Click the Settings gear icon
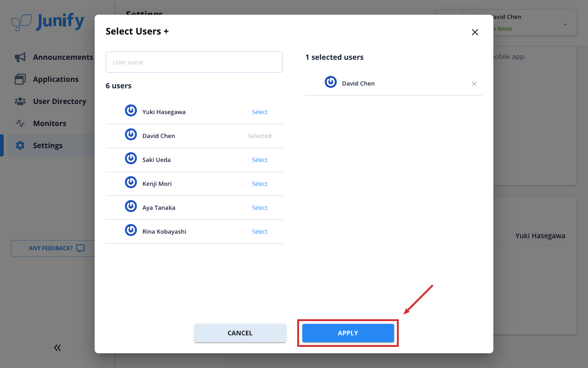The width and height of the screenshot is (588, 368). [x=20, y=145]
